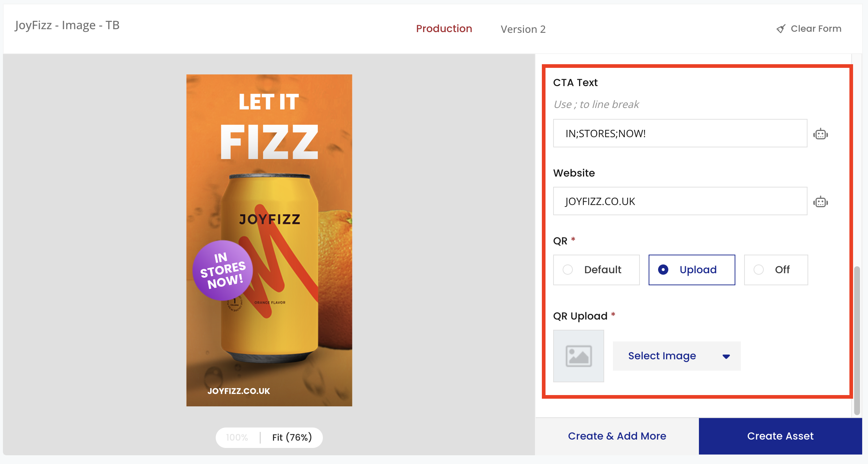Click the Clear Form link
868x464 pixels.
click(x=816, y=29)
